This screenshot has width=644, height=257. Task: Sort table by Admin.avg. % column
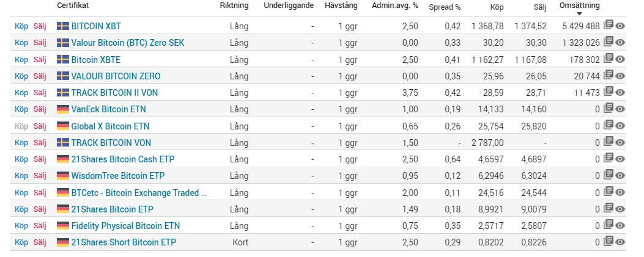394,5
